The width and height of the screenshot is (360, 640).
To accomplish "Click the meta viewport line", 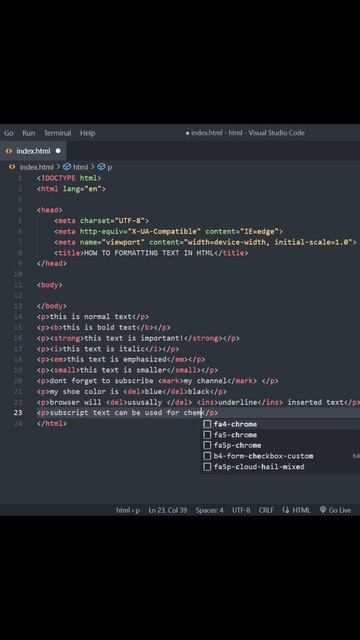I will tap(205, 242).
